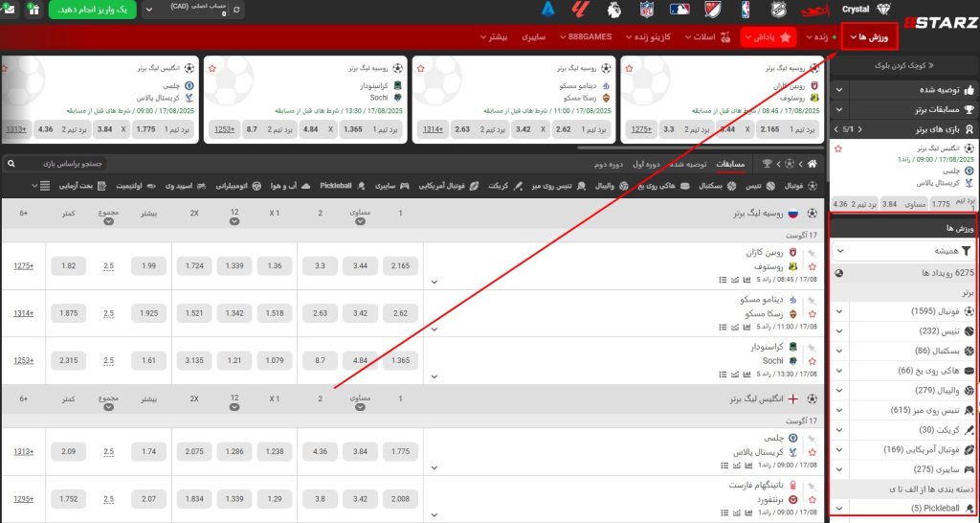Viewport: 980px width, 523px height.
Task: Select Pickleball in the sports filter strip
Action: point(341,186)
